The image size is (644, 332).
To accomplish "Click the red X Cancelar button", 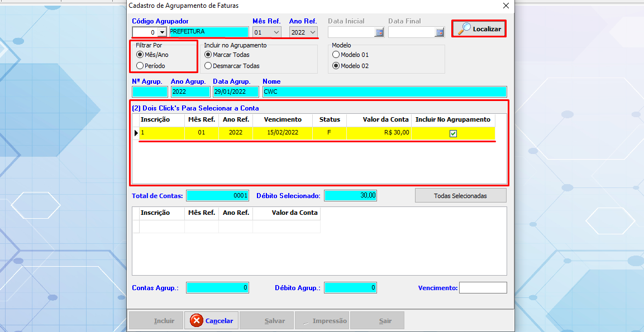I will coord(212,321).
